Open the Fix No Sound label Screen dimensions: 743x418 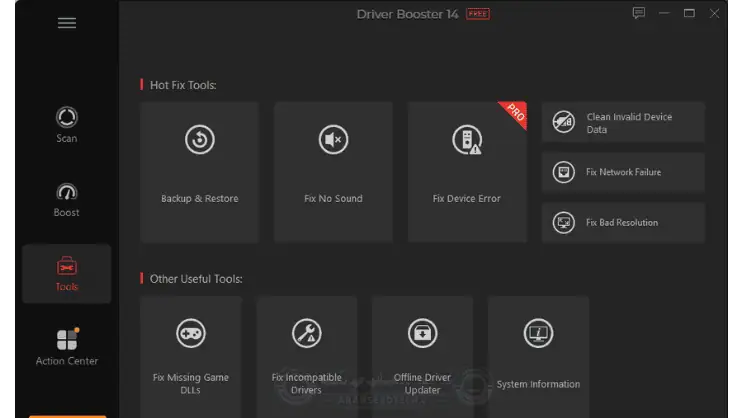[x=333, y=199]
